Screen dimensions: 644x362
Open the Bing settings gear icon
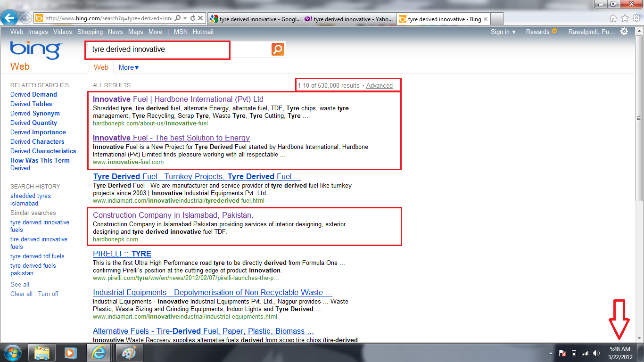624,32
